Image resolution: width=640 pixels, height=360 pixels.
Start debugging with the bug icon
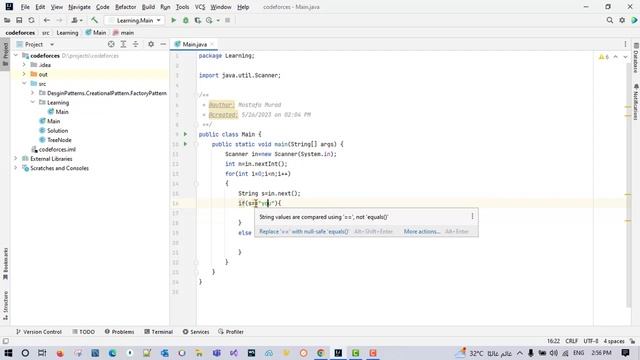pyautogui.click(x=186, y=20)
